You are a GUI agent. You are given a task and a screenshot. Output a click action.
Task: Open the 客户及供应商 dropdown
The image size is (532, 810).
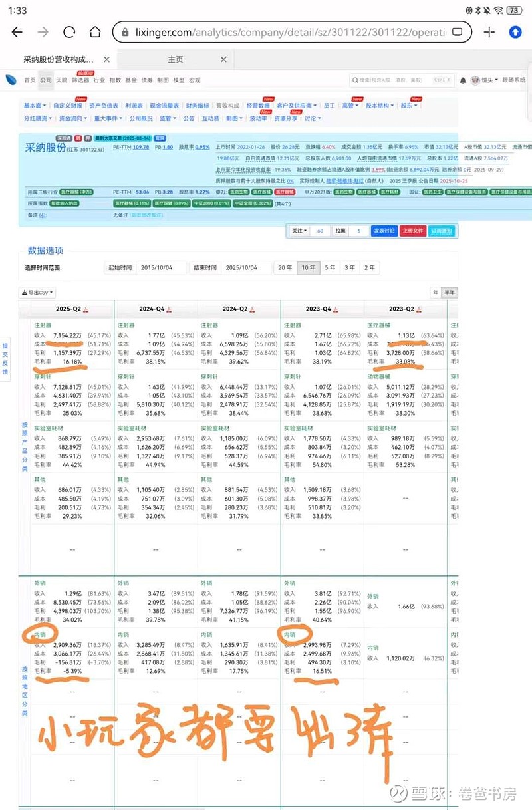click(296, 106)
